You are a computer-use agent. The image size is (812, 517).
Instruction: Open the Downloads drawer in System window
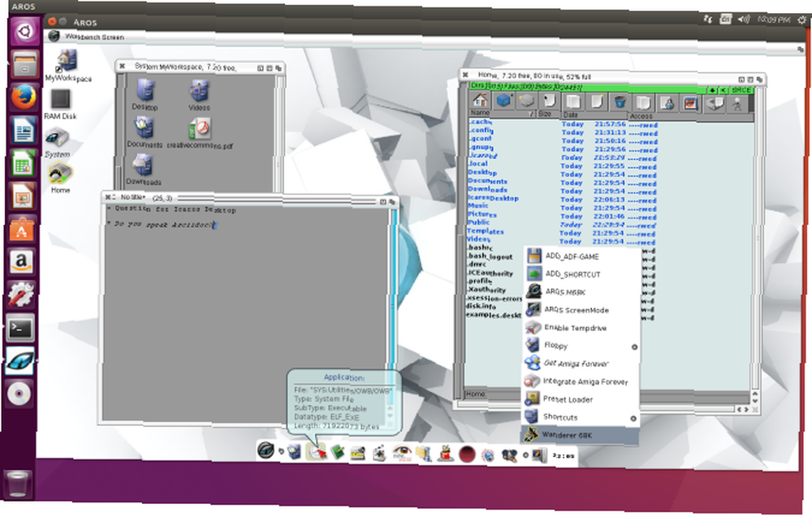[144, 170]
